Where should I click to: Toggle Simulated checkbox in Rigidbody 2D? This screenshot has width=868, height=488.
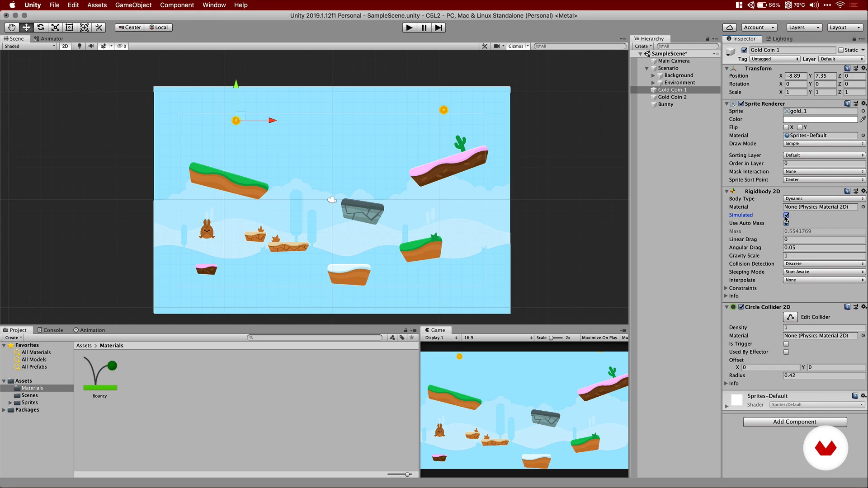(x=786, y=215)
